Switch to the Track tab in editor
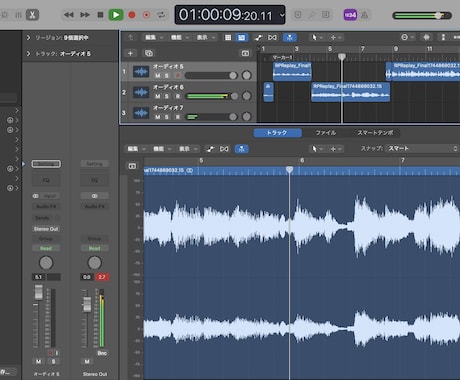 pyautogui.click(x=277, y=133)
